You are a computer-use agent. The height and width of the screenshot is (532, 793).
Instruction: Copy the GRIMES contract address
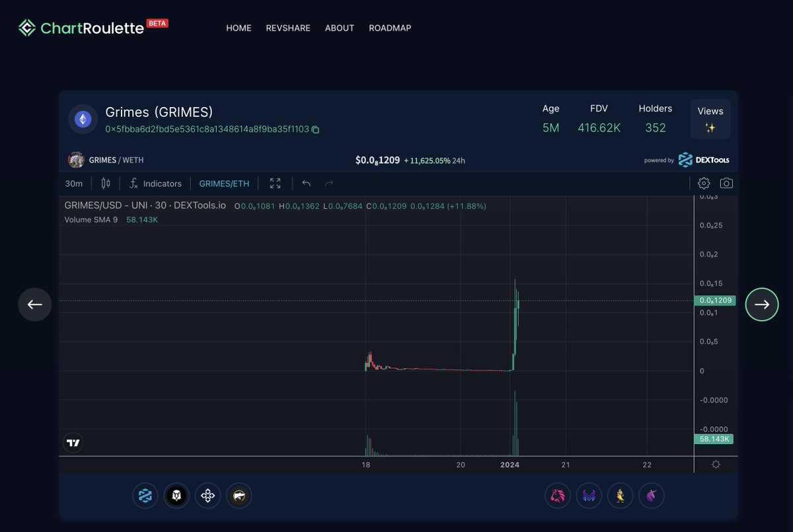tap(315, 130)
